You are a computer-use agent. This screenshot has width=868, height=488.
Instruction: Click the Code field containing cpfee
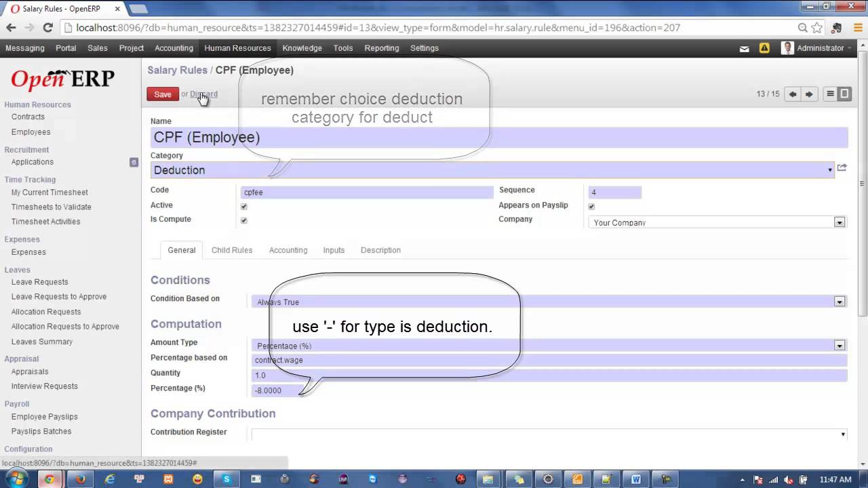click(x=367, y=192)
